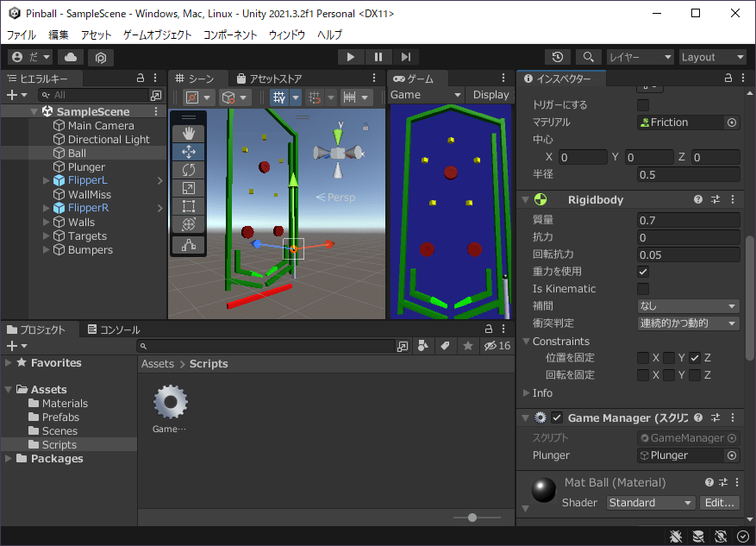Lock the Hierarchy panel
Image resolution: width=756 pixels, height=546 pixels.
click(x=141, y=78)
